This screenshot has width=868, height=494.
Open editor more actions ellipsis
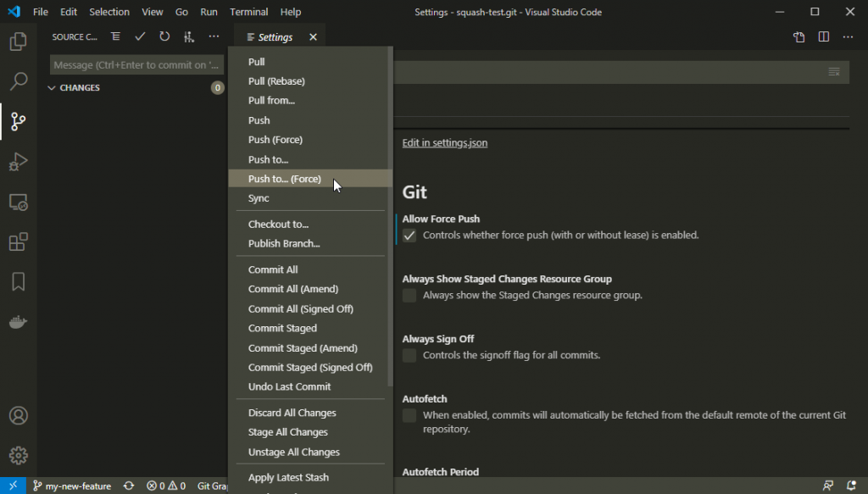click(848, 37)
